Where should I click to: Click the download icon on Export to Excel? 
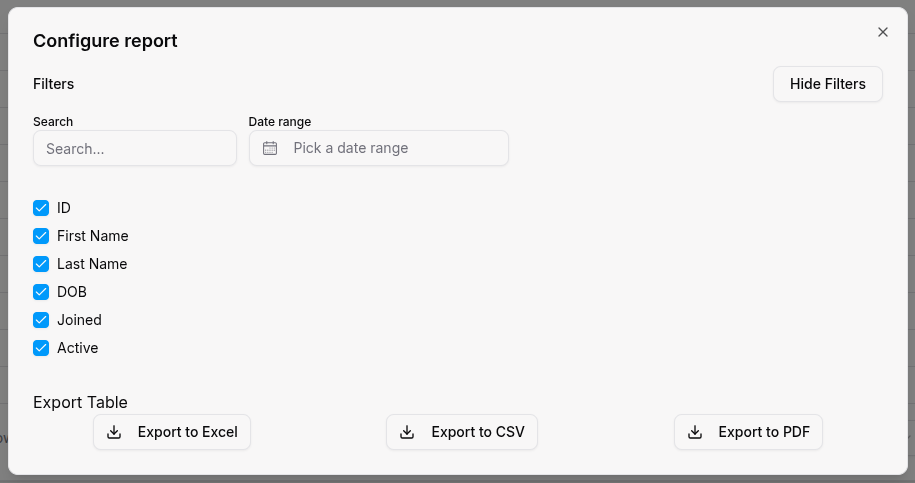(115, 432)
